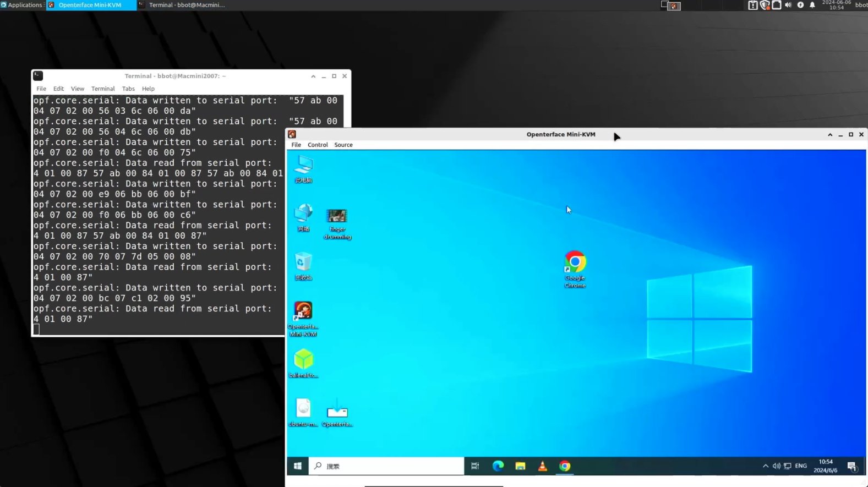Select the This PC desktop icon
This screenshot has height=487, width=868.
click(x=303, y=168)
